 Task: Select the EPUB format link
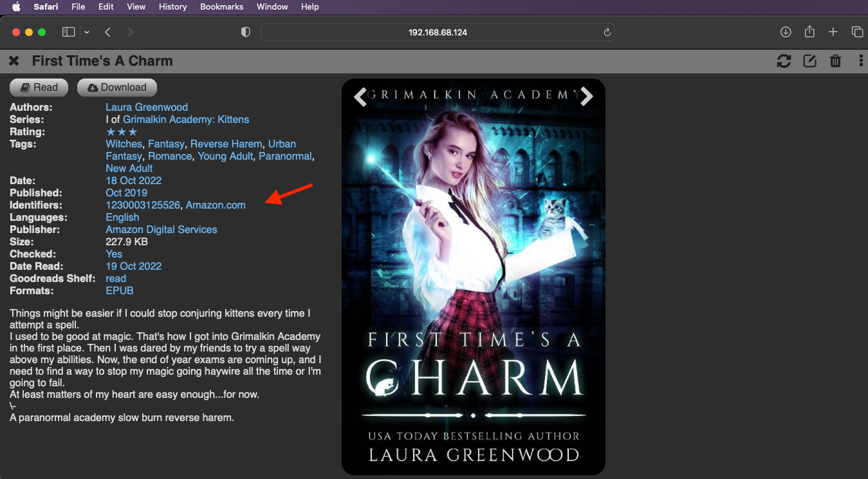pos(120,291)
